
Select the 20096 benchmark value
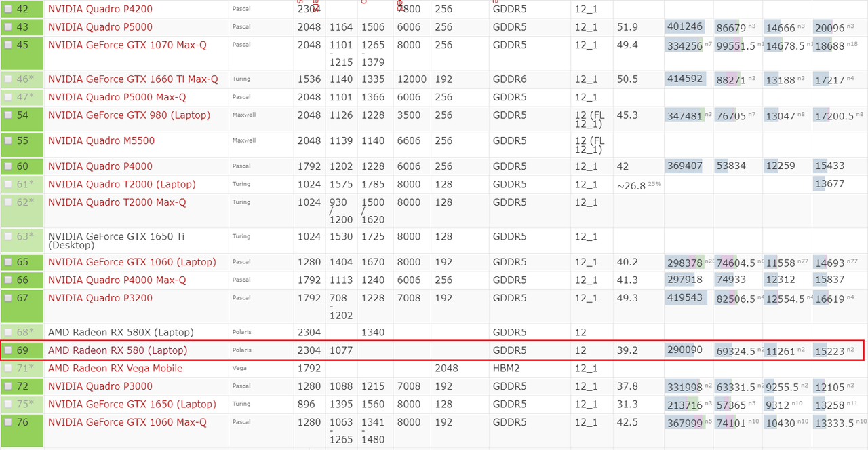830,27
